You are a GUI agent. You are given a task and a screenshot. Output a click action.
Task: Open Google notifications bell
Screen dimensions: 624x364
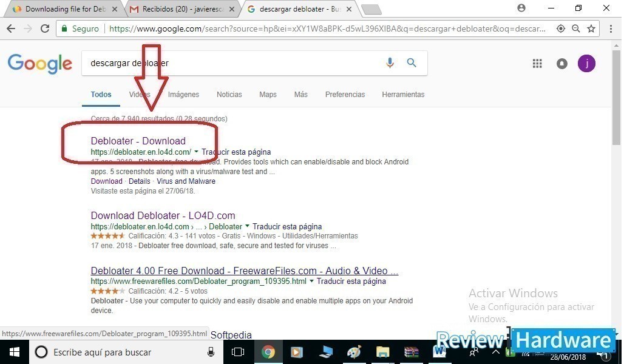562,64
